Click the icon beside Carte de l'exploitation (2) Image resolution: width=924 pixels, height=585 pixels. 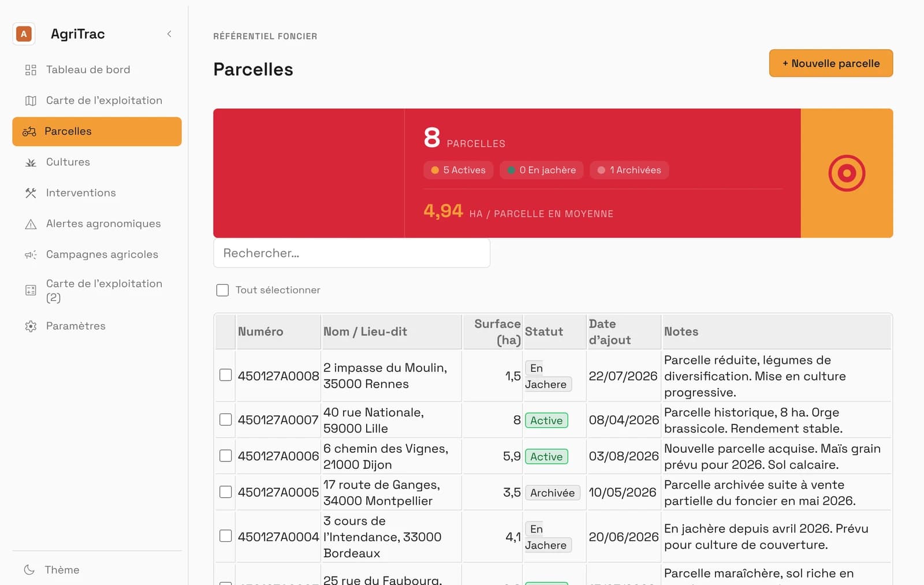(x=31, y=290)
